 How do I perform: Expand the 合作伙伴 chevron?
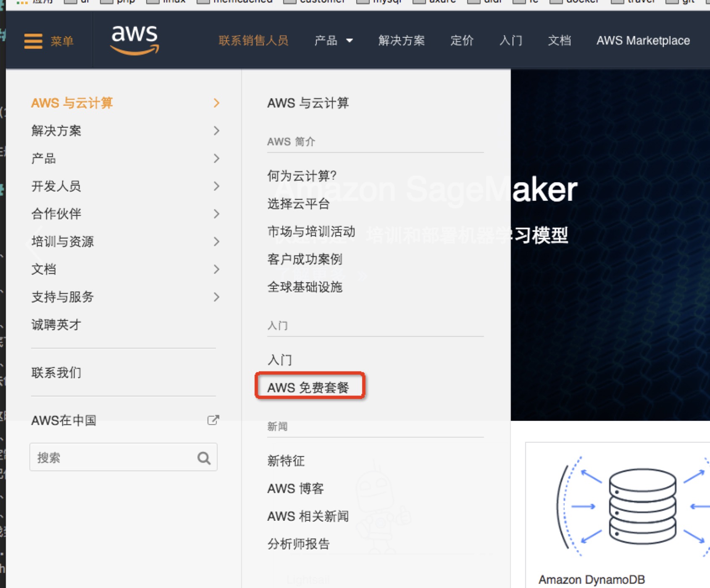216,214
